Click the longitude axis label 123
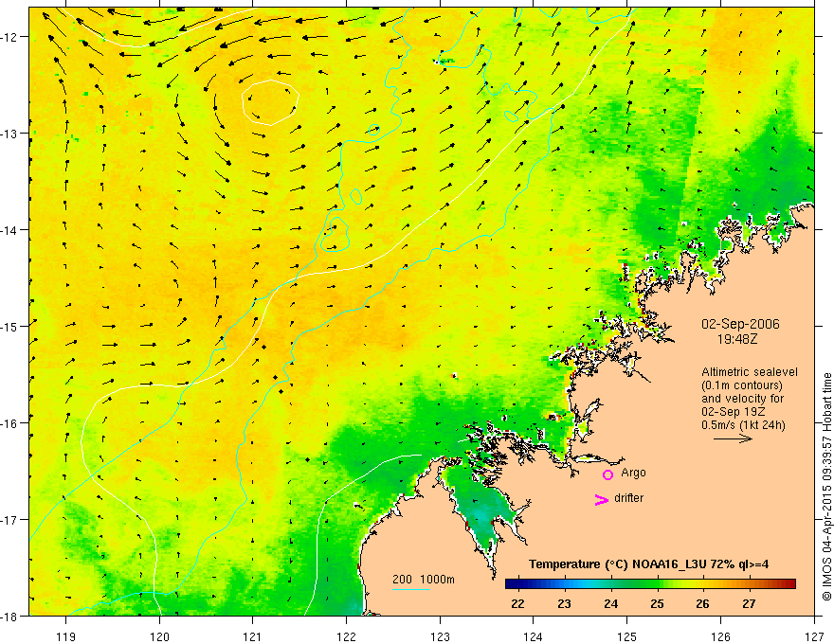 (x=440, y=636)
